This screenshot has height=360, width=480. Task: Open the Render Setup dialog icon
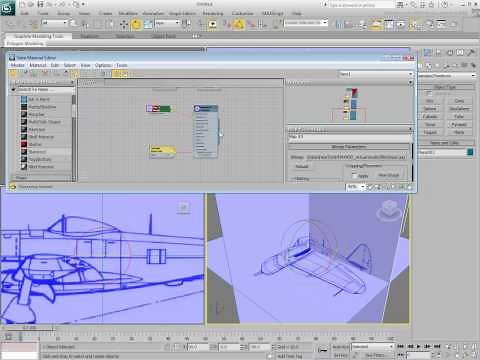pyautogui.click(x=430, y=24)
